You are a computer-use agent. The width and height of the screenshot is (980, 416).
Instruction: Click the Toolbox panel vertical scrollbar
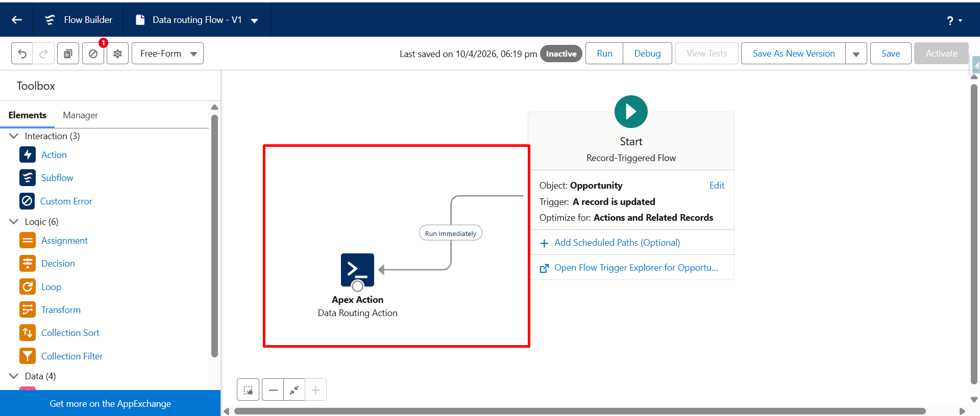[214, 236]
